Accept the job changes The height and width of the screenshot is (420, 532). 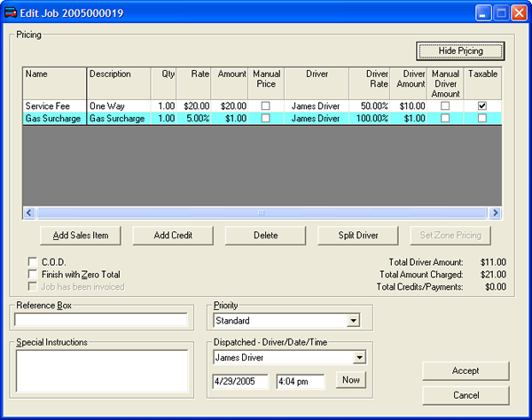[x=465, y=370]
